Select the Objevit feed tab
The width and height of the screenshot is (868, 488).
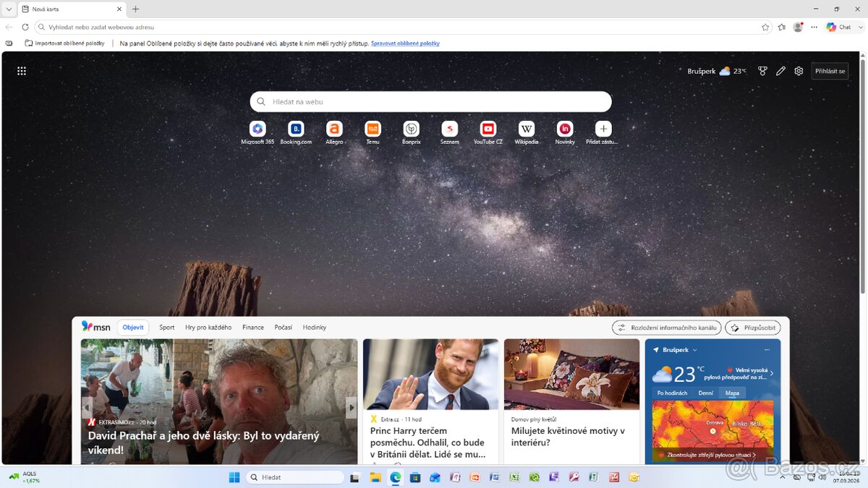(133, 328)
